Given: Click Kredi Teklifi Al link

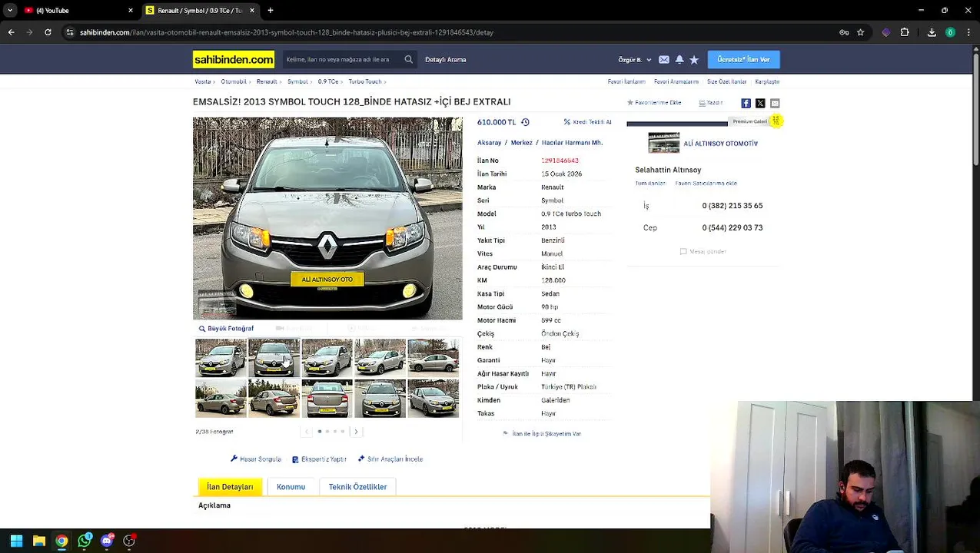Looking at the screenshot, I should [x=587, y=122].
